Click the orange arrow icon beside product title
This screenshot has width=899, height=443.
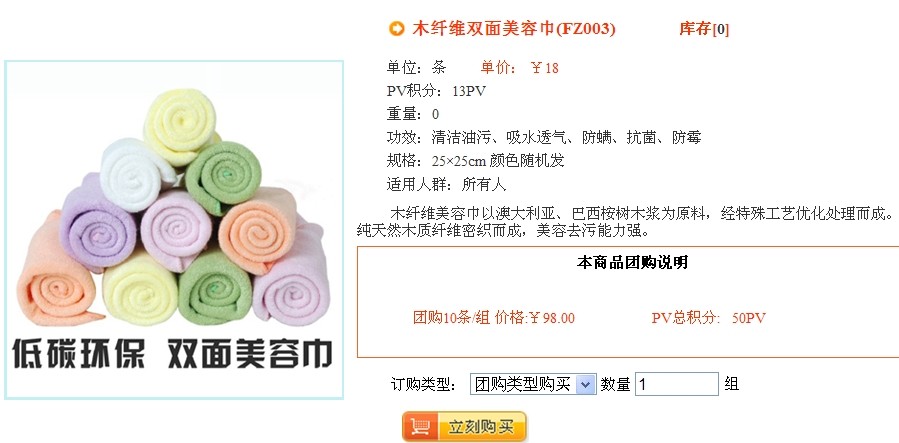(x=396, y=29)
